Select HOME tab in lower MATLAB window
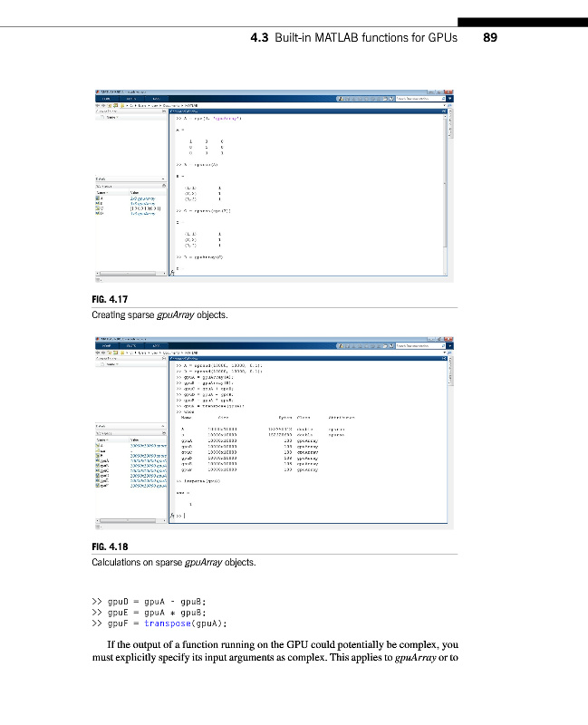This screenshot has width=588, height=725. (x=107, y=344)
